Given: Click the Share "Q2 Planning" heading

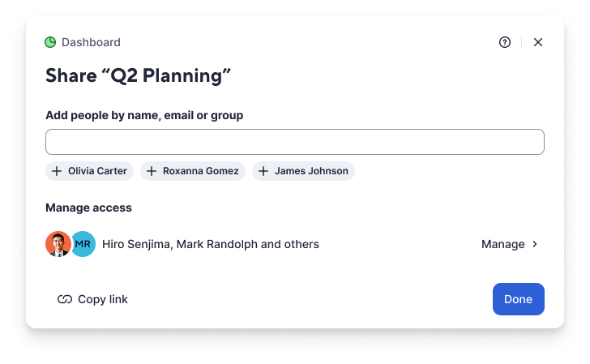Looking at the screenshot, I should (139, 76).
